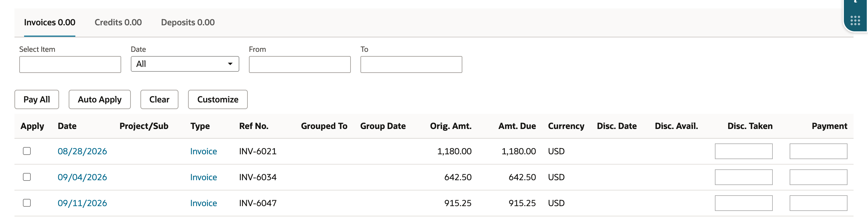Open the 09/04/2026 date link

(x=82, y=177)
